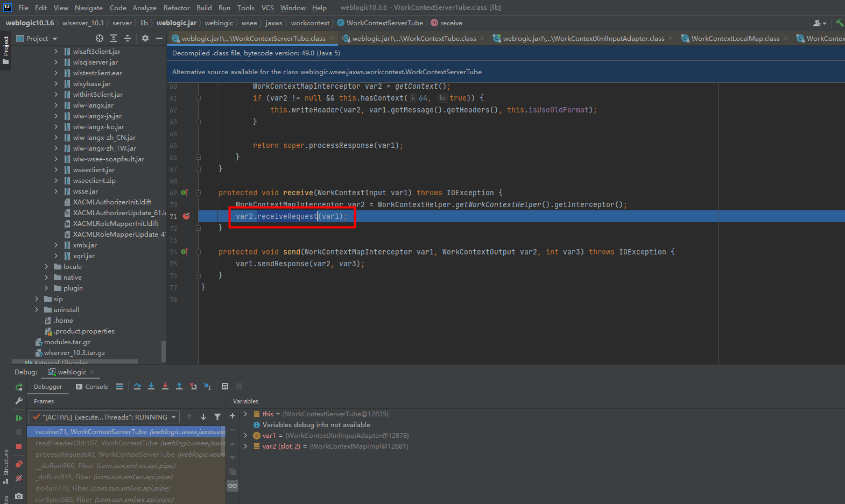Add a new watch with plus icon

click(233, 416)
